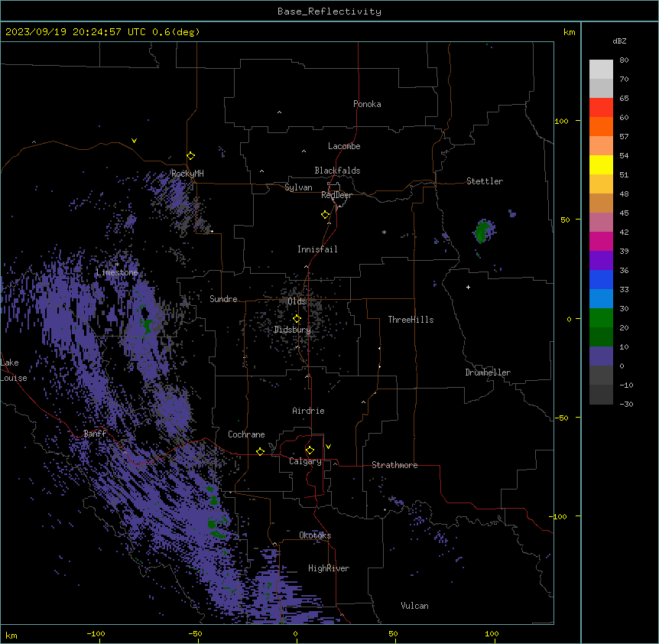
Task: Click the Cochrane label
Action: (246, 434)
